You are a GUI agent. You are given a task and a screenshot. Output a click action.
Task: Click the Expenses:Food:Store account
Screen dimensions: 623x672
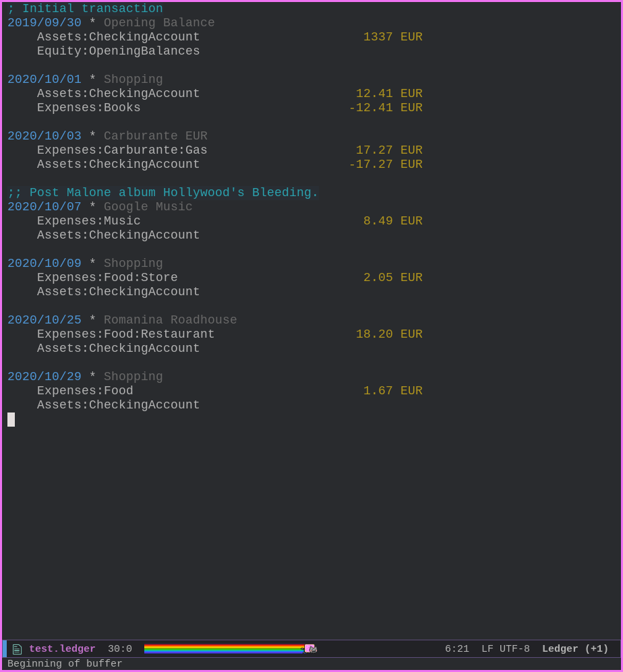point(107,277)
